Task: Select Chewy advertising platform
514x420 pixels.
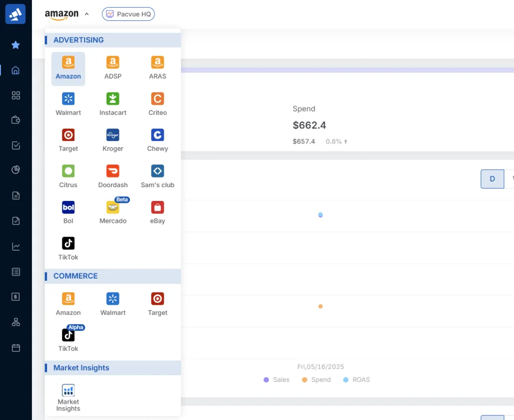Action: (158, 140)
